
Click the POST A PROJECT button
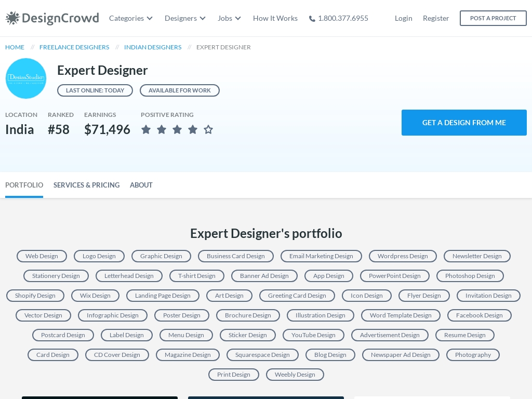[493, 18]
